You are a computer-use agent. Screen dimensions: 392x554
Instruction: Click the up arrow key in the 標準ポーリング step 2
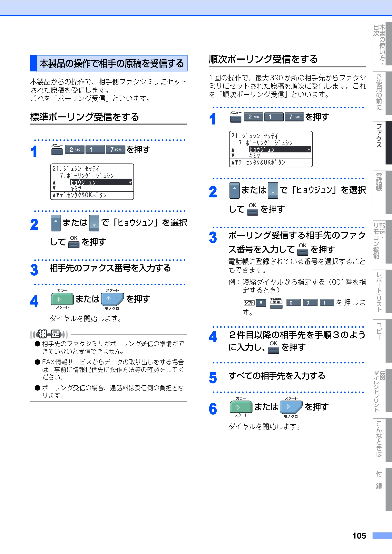[56, 223]
